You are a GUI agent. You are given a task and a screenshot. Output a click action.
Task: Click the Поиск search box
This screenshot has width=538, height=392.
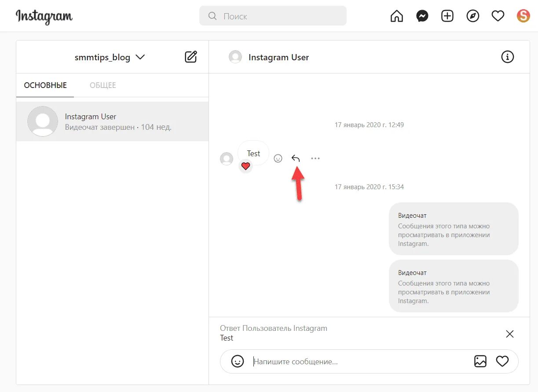273,16
